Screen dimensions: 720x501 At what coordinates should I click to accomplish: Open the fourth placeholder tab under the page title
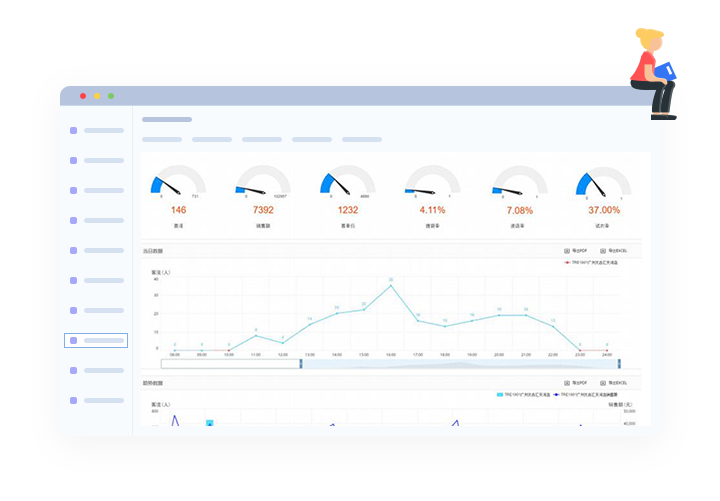point(312,139)
